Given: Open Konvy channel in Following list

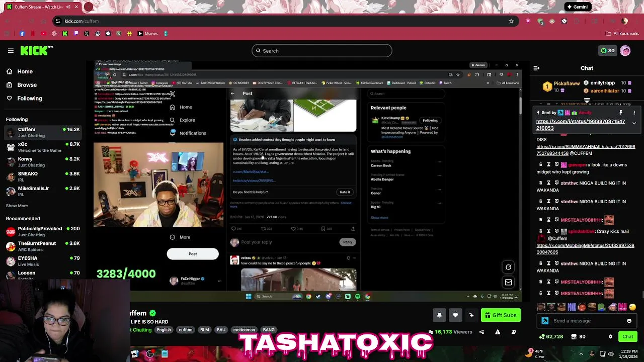Looking at the screenshot, I should pos(43,162).
